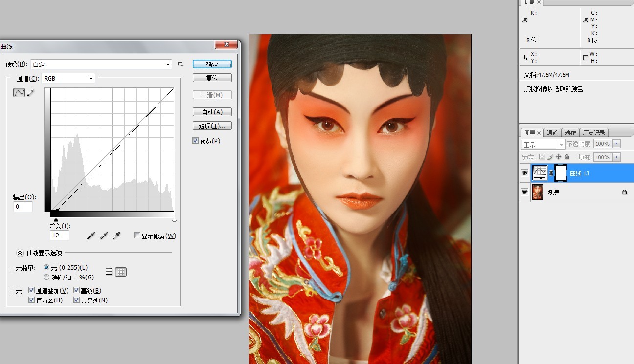Viewport: 634px width, 364px height.
Task: Open the Options... button
Action: pos(212,126)
